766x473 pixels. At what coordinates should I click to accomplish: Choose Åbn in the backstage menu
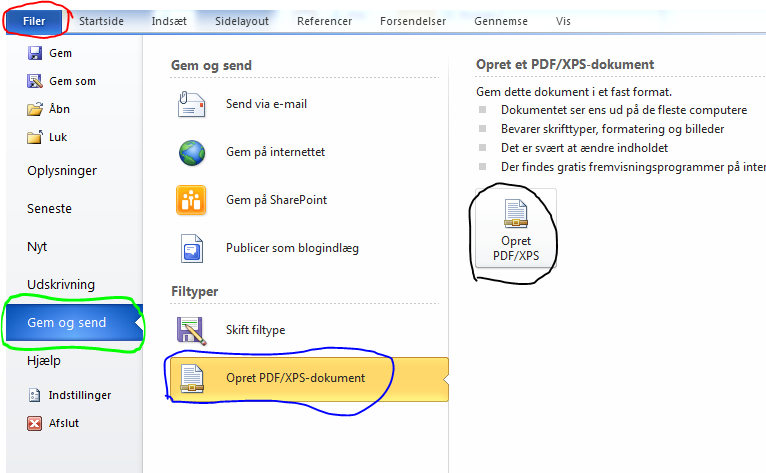point(59,108)
